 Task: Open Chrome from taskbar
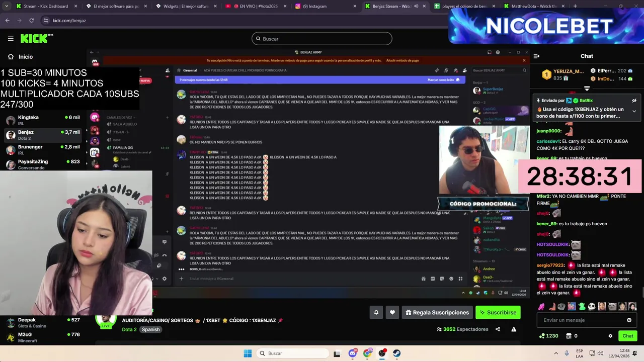point(368,353)
